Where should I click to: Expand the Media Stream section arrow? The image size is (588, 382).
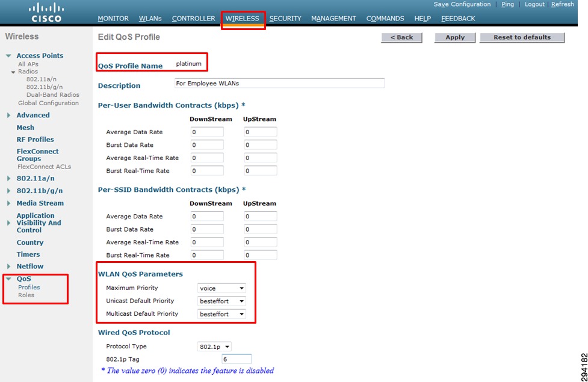pyautogui.click(x=8, y=203)
